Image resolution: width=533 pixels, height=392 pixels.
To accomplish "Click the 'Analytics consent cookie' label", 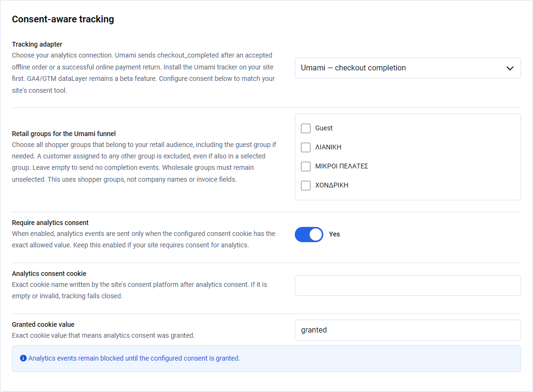I will click(x=49, y=274).
